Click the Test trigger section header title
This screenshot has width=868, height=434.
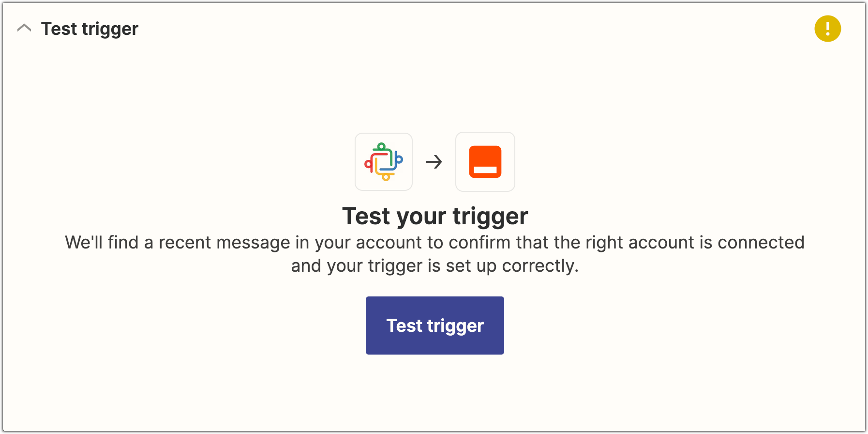pyautogui.click(x=90, y=29)
